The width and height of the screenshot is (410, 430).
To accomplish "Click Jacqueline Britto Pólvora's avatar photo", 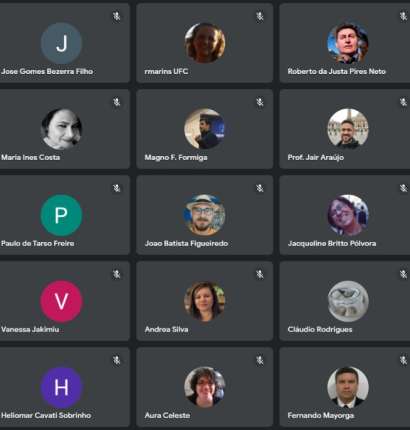I will [348, 215].
